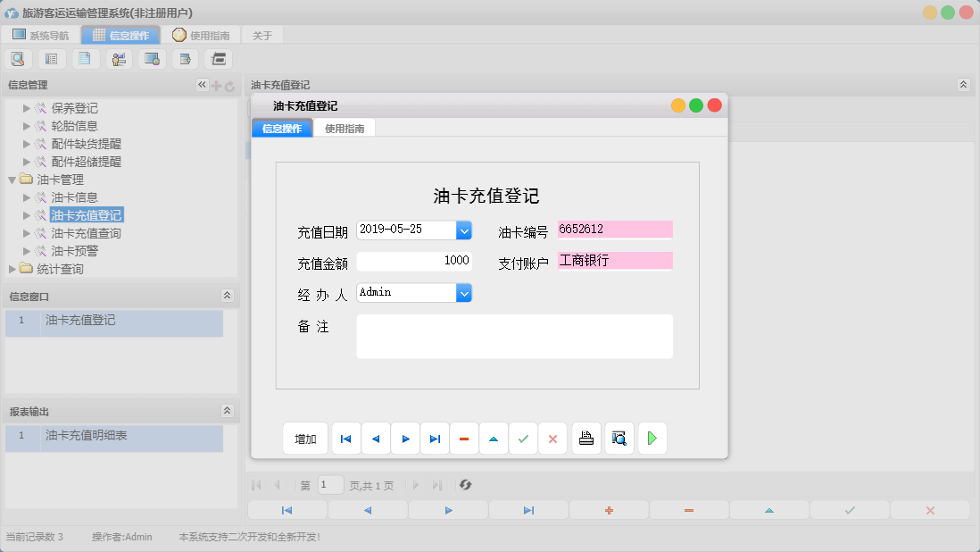Collapse the left panel with the « button
Screen dimensions: 980x552
click(202, 84)
